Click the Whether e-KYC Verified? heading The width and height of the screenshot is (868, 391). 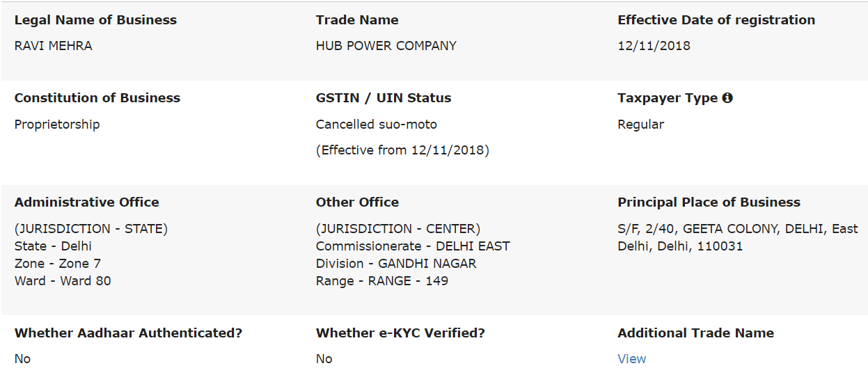(x=400, y=333)
